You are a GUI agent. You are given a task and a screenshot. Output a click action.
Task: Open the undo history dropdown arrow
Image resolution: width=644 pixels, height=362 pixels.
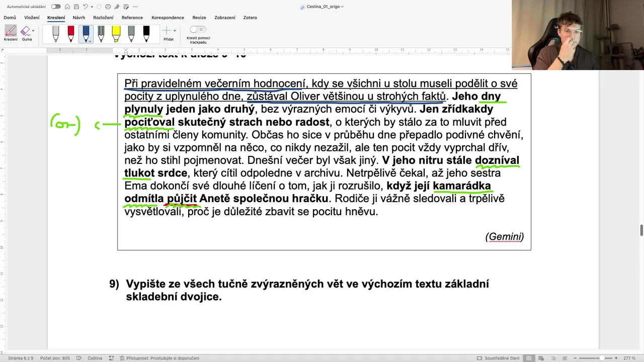point(92,7)
